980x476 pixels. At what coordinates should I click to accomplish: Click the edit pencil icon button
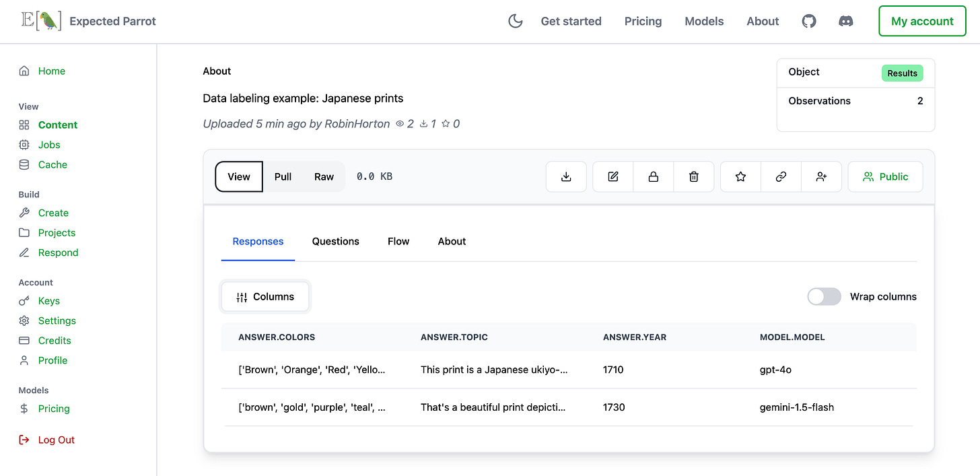pyautogui.click(x=613, y=176)
